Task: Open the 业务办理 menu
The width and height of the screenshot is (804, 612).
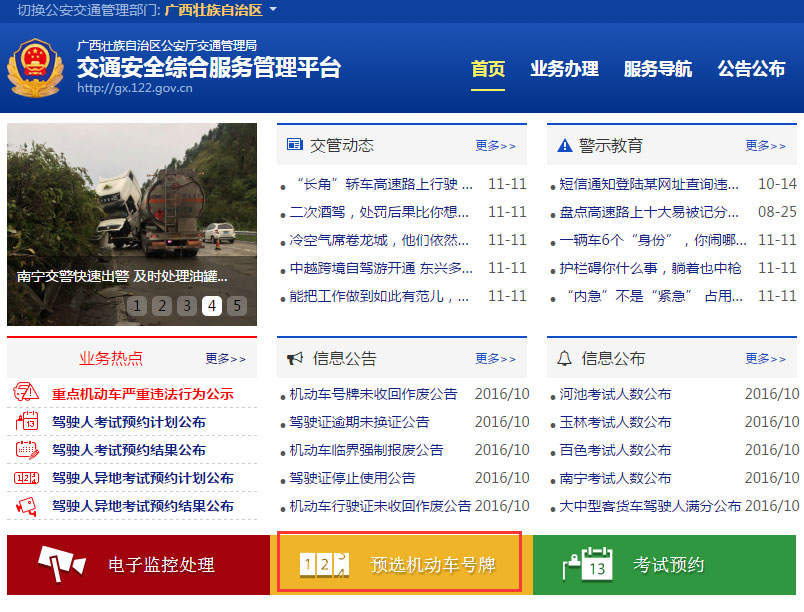Action: pyautogui.click(x=565, y=71)
